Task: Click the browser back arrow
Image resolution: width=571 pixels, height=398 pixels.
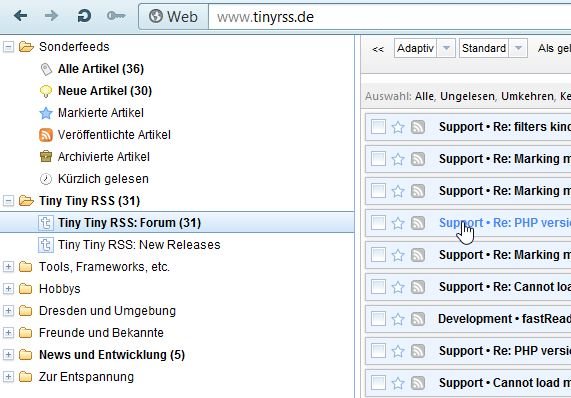Action: coord(20,16)
